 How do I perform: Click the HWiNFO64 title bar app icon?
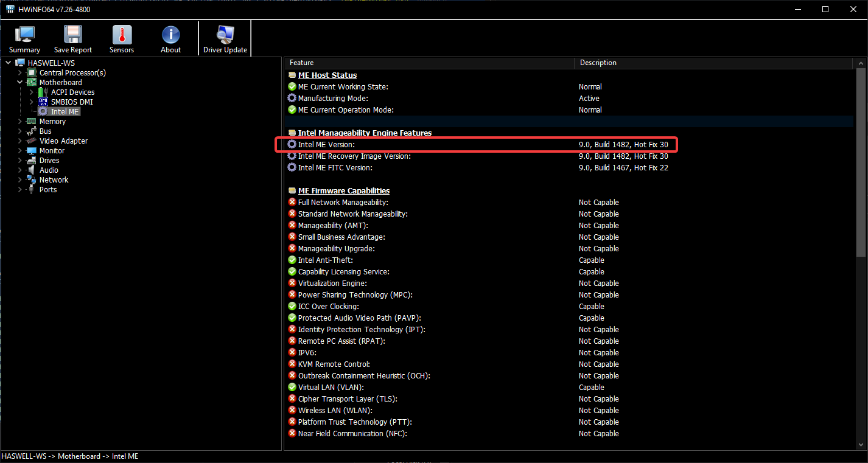pos(10,9)
